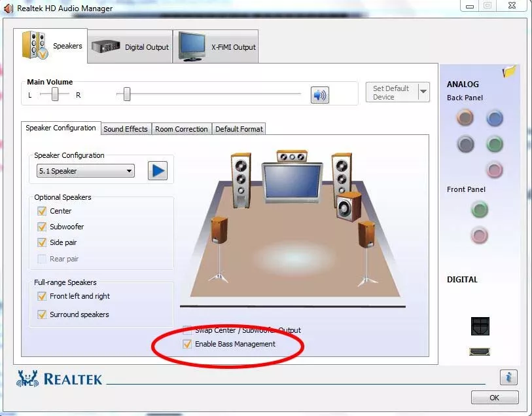Enable Swap Center / Subwoofer Output
Viewport: 532px width, 416px height.
coord(187,330)
